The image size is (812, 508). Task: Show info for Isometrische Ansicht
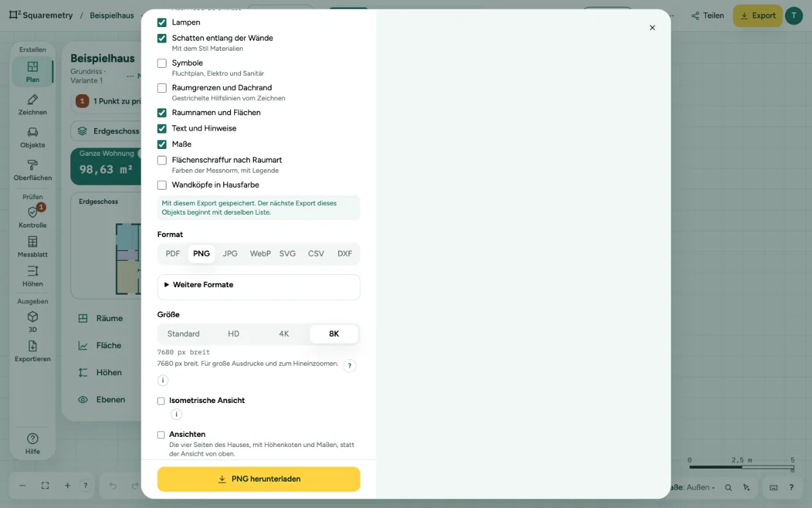(x=177, y=415)
